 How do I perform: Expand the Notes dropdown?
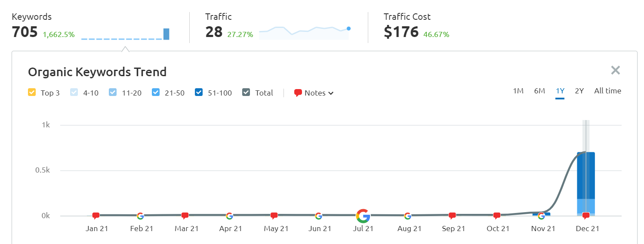[x=314, y=93]
